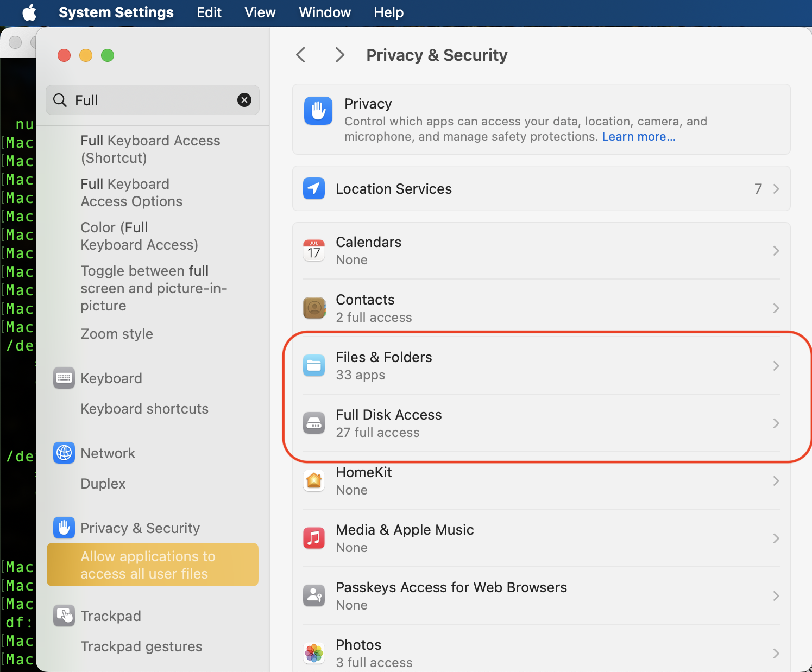This screenshot has height=672, width=812.
Task: Expand Contacts row chevron
Action: pyautogui.click(x=776, y=308)
